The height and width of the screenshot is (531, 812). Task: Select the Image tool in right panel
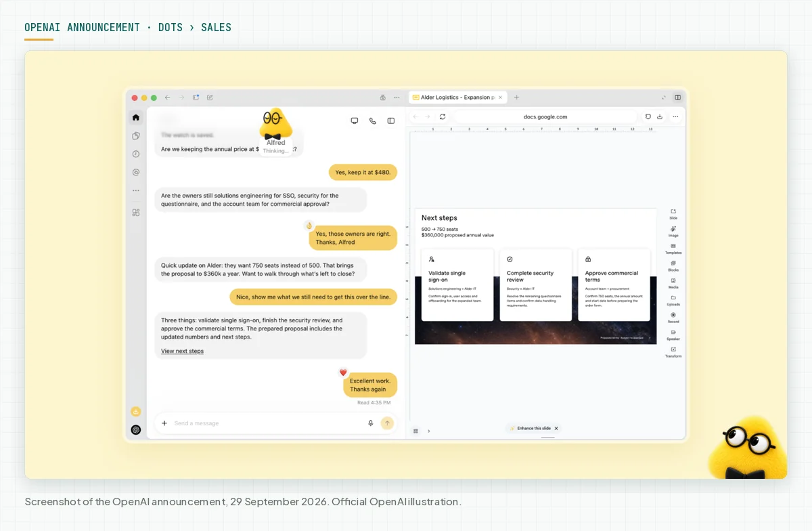pyautogui.click(x=673, y=231)
